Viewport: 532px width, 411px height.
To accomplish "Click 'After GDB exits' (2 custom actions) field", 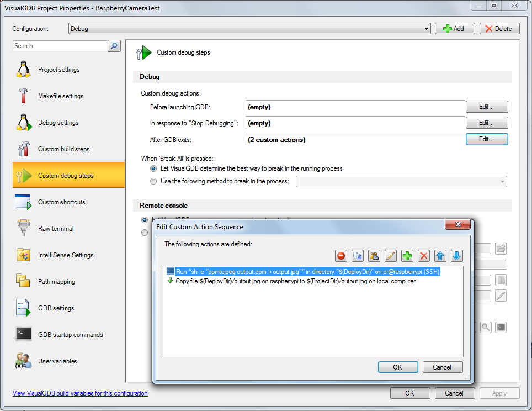I will (355, 140).
